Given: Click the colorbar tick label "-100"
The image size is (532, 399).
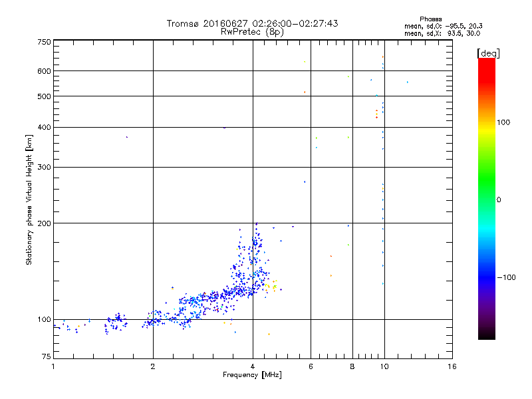Looking at the screenshot, I should coord(506,277).
